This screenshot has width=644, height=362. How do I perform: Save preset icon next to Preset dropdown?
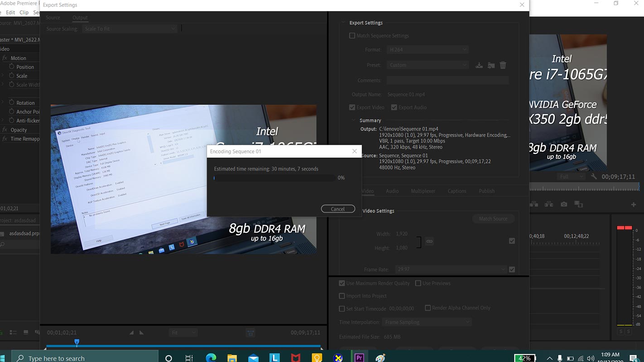coord(479,65)
